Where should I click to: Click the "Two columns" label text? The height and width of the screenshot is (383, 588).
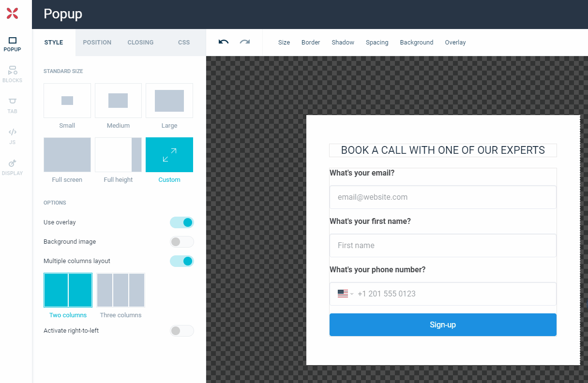68,315
